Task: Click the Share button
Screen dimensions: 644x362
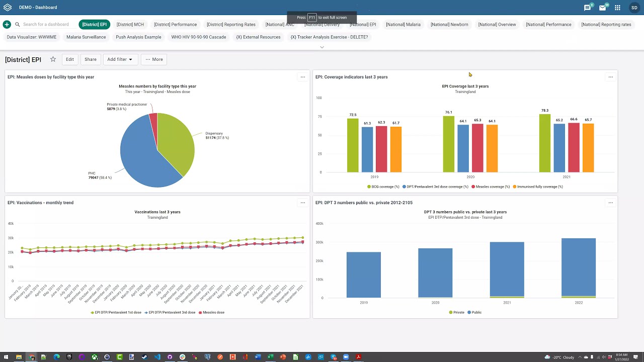Action: [x=91, y=59]
